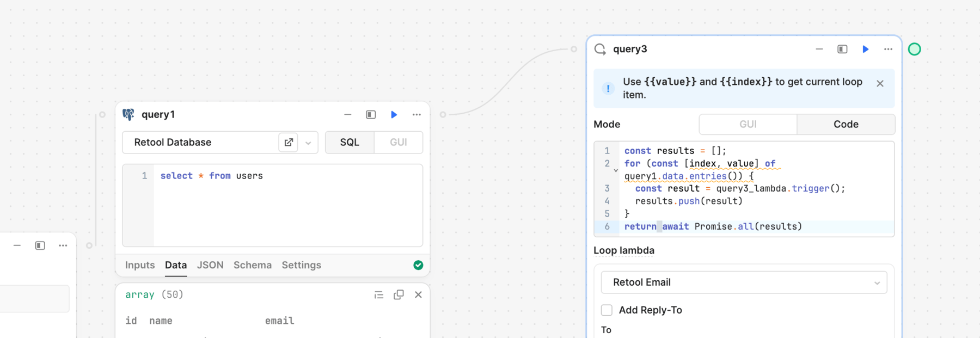Click the id column header
Viewport: 980px width, 338px height.
point(131,321)
